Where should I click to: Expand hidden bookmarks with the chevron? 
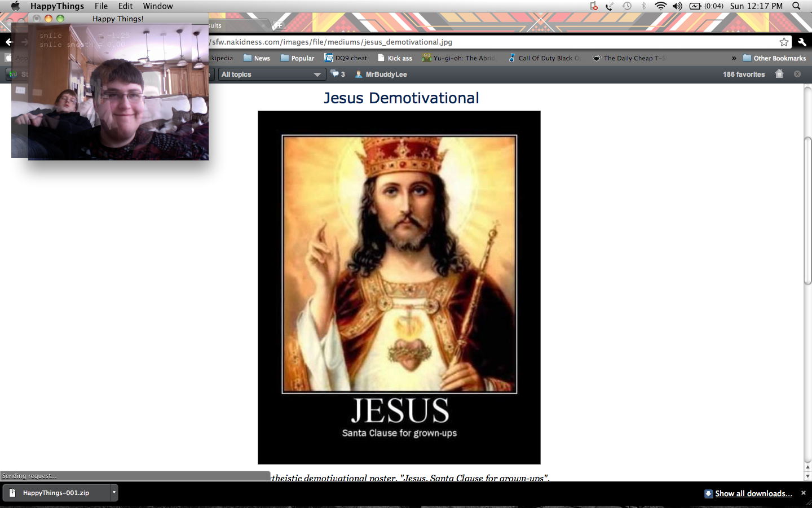[734, 58]
